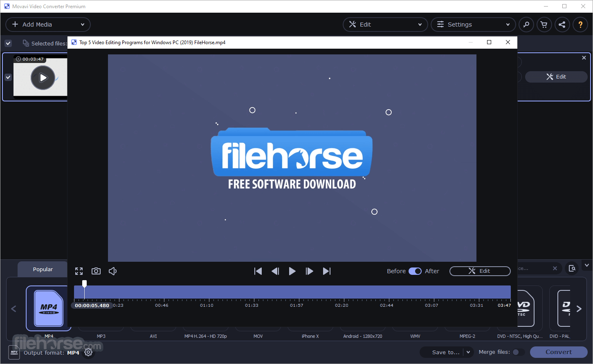The height and width of the screenshot is (364, 593).
Task: Toggle the Merge files switch
Action: pyautogui.click(x=519, y=352)
